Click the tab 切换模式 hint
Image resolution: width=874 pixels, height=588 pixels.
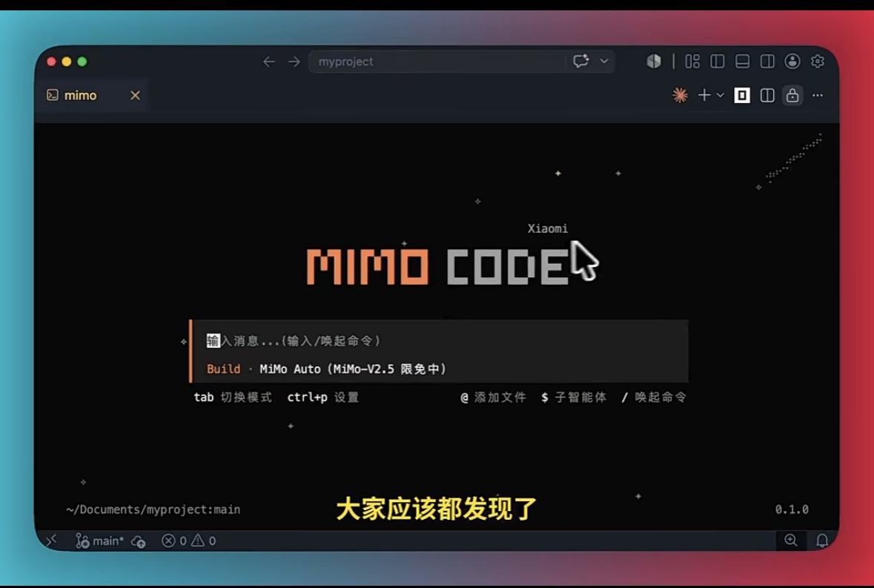pyautogui.click(x=233, y=397)
